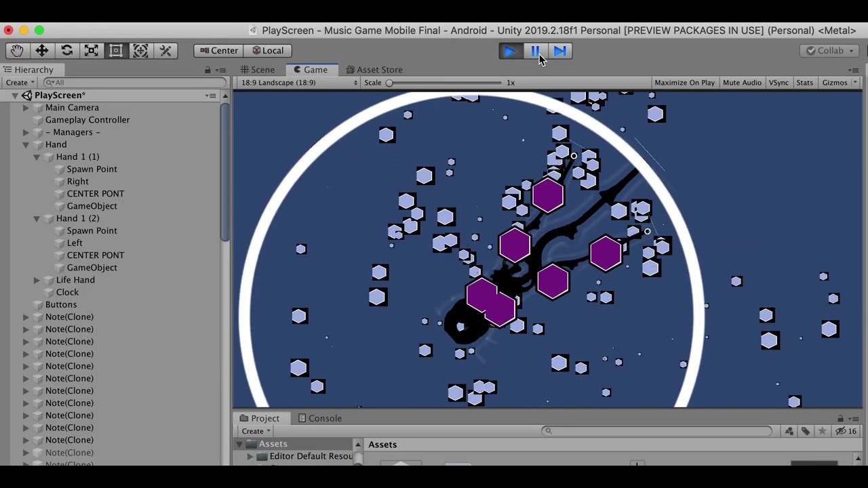Open Hierarchy panel options menu
868x488 pixels.
coord(221,70)
